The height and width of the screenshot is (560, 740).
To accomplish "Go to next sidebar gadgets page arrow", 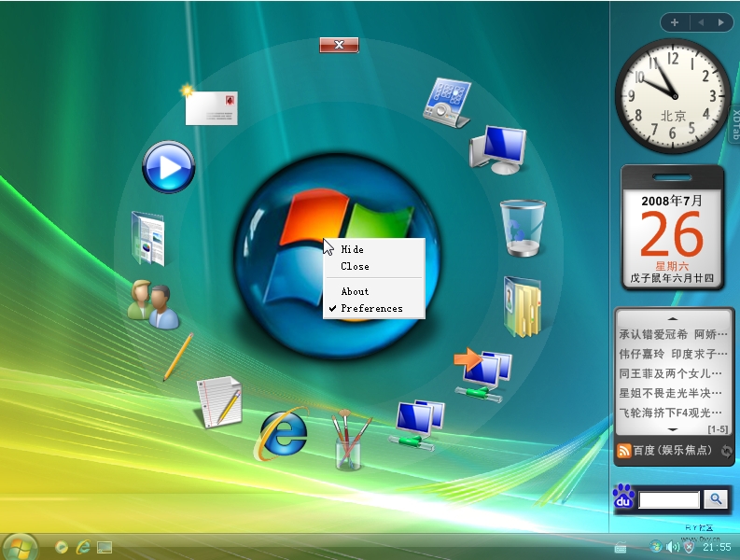I will click(x=720, y=22).
